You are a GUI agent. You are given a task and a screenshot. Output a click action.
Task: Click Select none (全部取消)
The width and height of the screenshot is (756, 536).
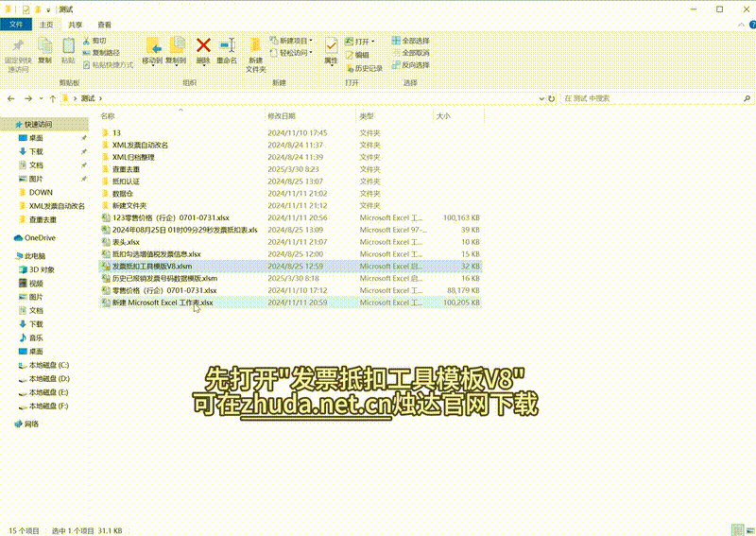(411, 53)
